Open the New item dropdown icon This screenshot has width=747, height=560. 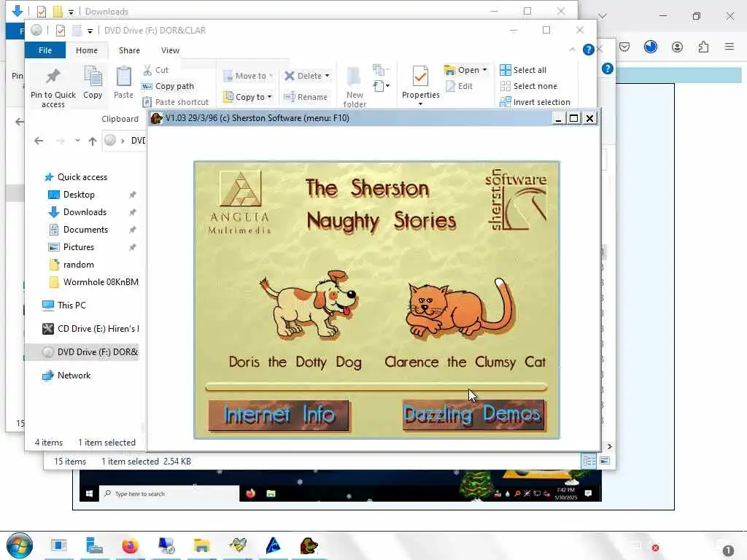380,71
